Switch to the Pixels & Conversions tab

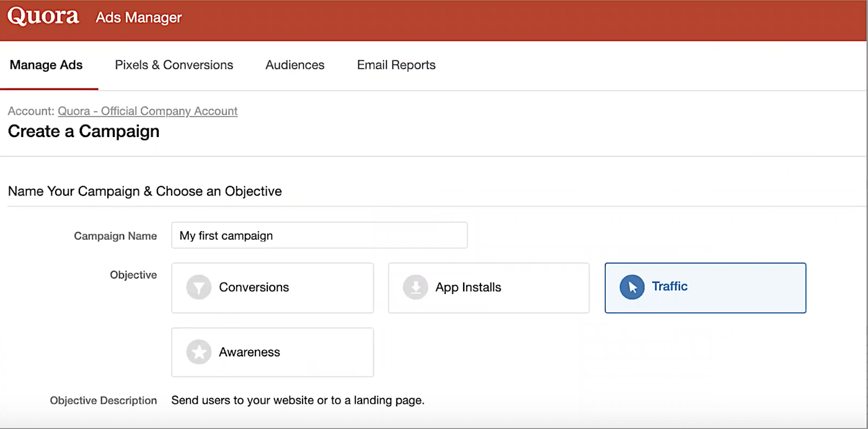click(174, 65)
